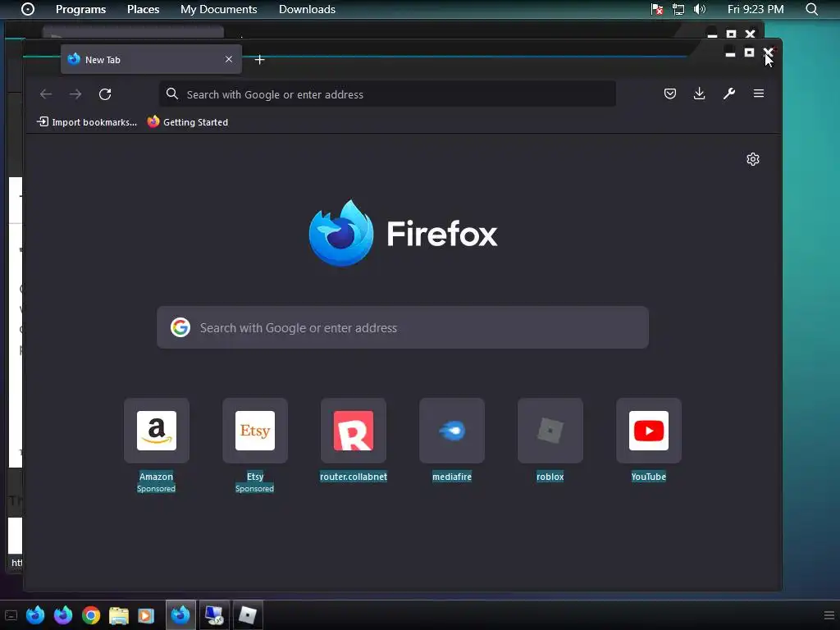This screenshot has width=840, height=630.
Task: Focus the URL address bar
Action: pos(387,94)
